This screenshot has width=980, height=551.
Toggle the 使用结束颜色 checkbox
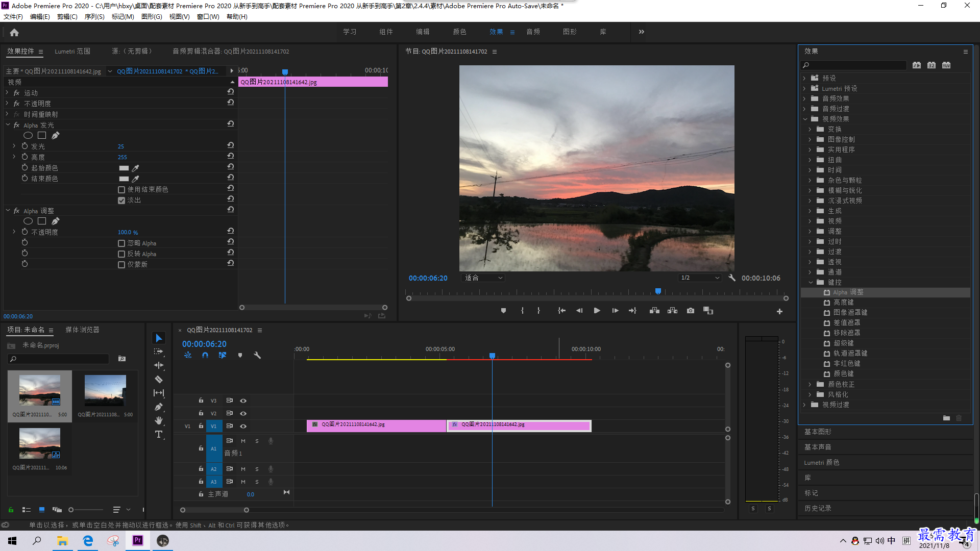(121, 190)
